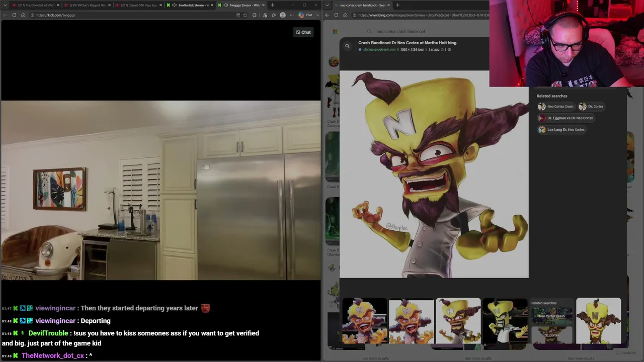644x362 pixels.
Task: Click the bing.com address bar
Action: pyautogui.click(x=420, y=15)
